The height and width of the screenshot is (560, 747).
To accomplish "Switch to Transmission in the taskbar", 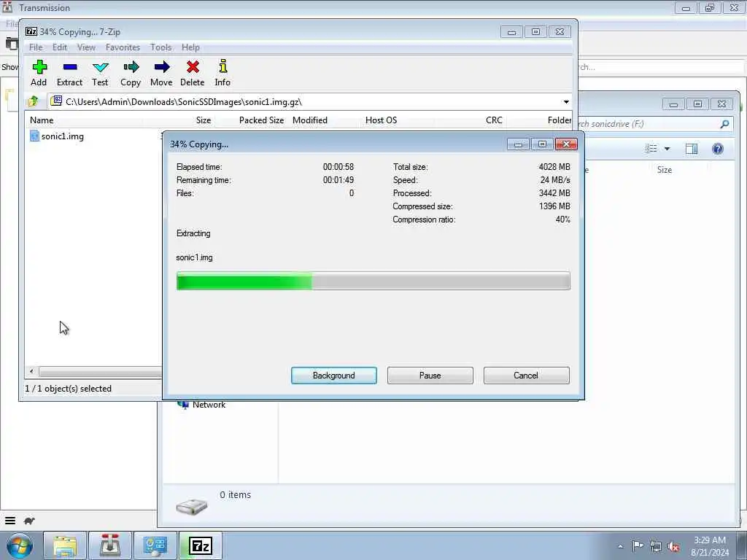I will click(x=109, y=545).
